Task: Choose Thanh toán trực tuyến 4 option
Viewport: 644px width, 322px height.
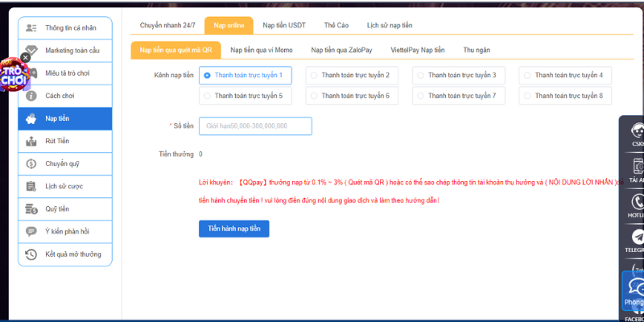Action: click(526, 76)
